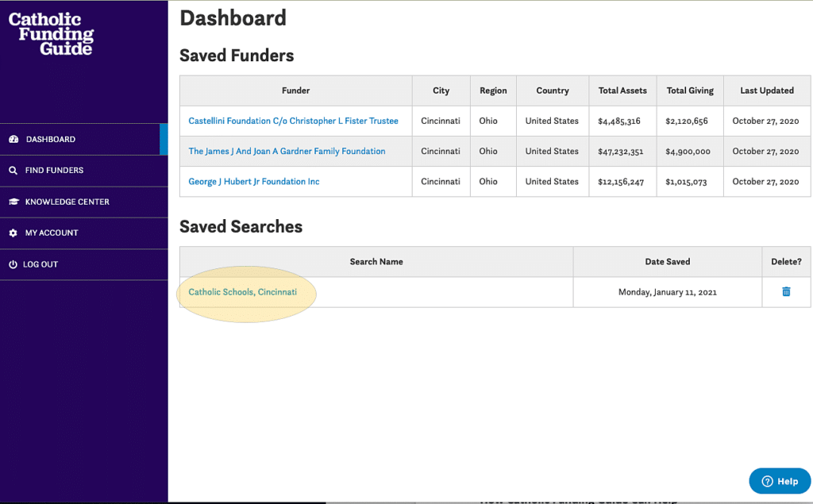Click the question mark icon in the Help button
The height and width of the screenshot is (504, 813).
point(768,481)
